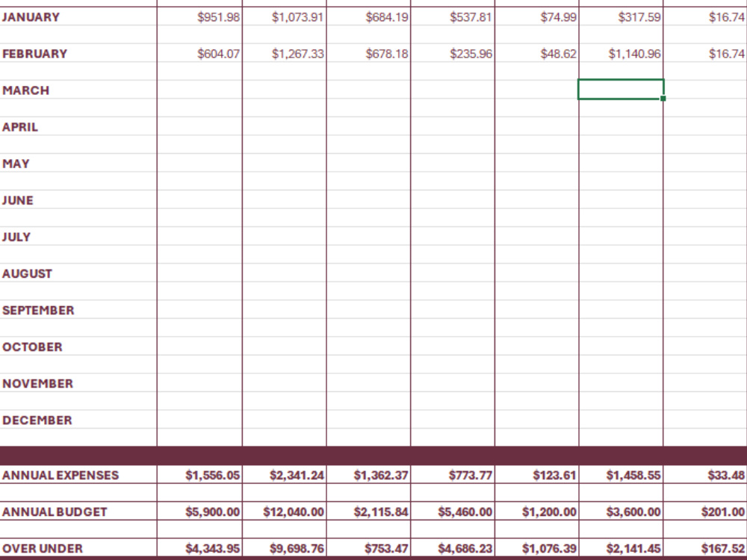The image size is (747, 560).
Task: Select the MARCH row label
Action: [25, 90]
